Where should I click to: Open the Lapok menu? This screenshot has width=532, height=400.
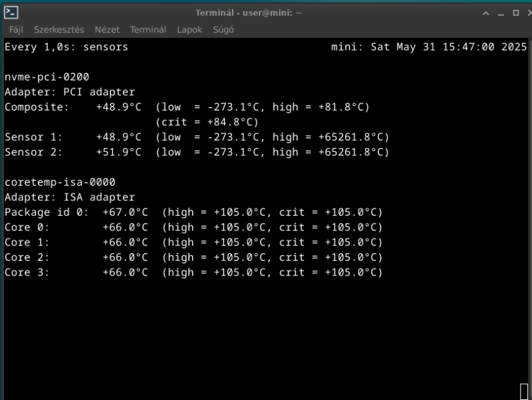click(x=190, y=29)
